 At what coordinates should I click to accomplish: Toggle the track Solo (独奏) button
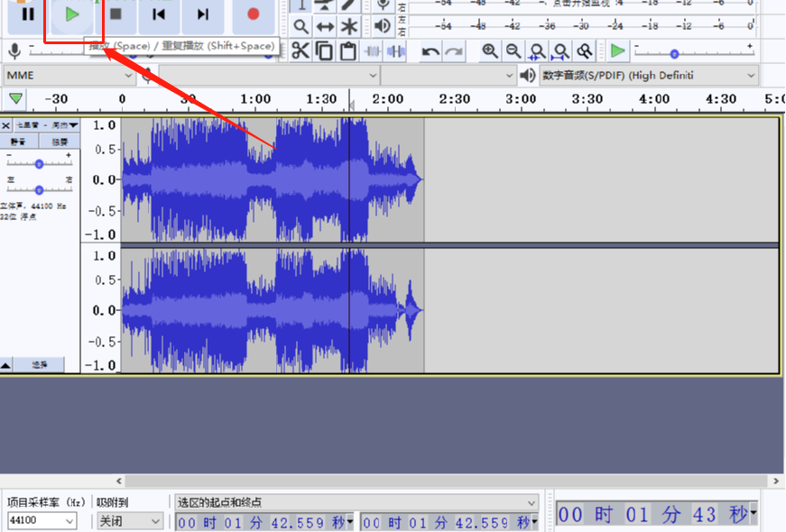60,142
